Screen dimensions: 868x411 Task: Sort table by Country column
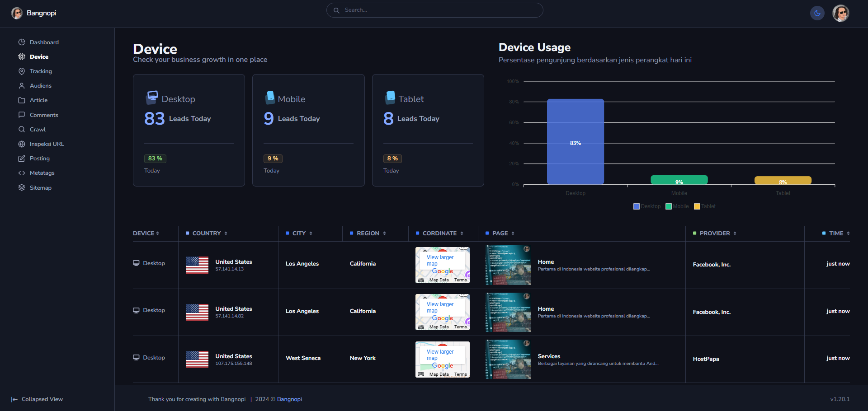pyautogui.click(x=209, y=234)
